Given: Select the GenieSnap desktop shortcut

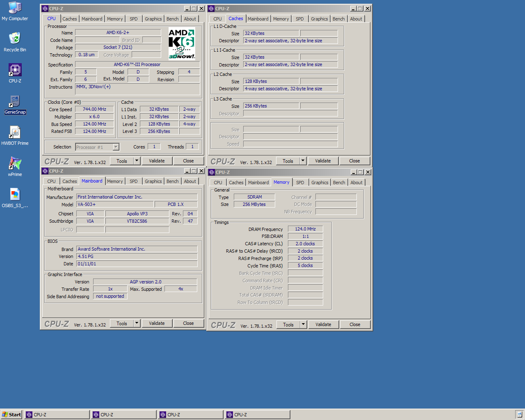Looking at the screenshot, I should coord(15,105).
